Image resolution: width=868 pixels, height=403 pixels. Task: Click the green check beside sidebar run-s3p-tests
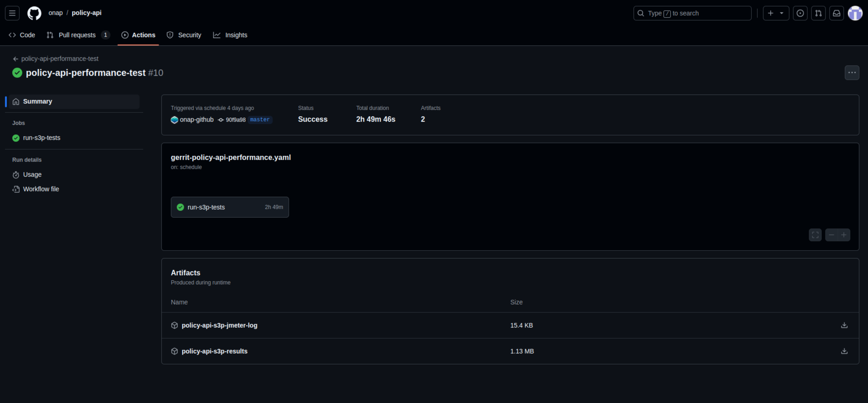click(16, 138)
